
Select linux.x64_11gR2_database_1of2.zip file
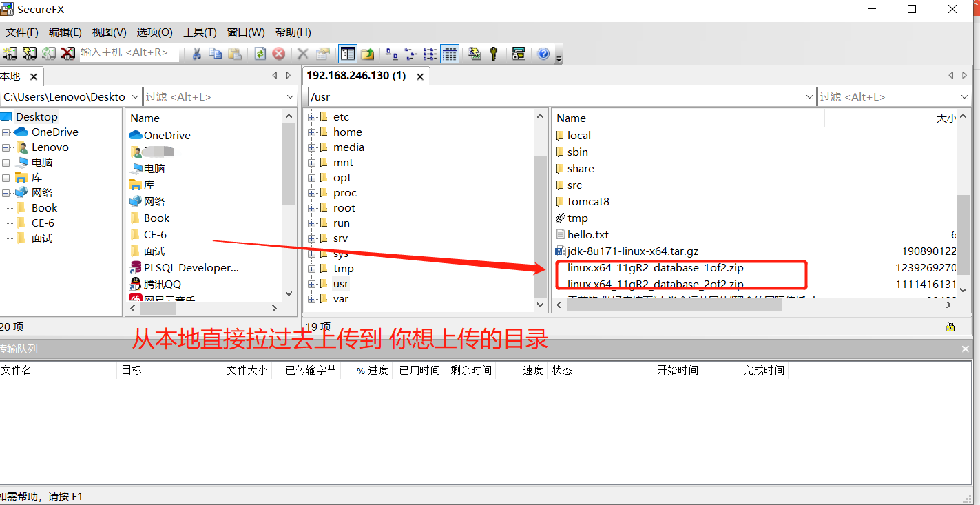655,268
